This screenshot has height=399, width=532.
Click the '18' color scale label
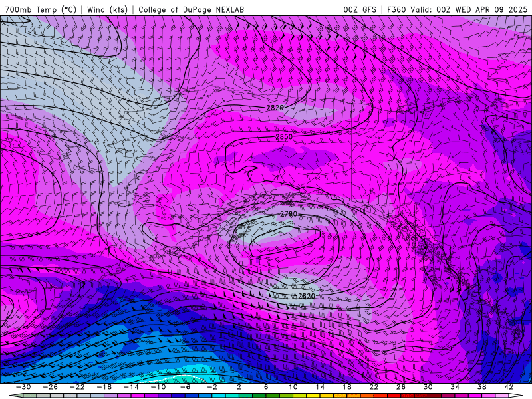pos(346,387)
